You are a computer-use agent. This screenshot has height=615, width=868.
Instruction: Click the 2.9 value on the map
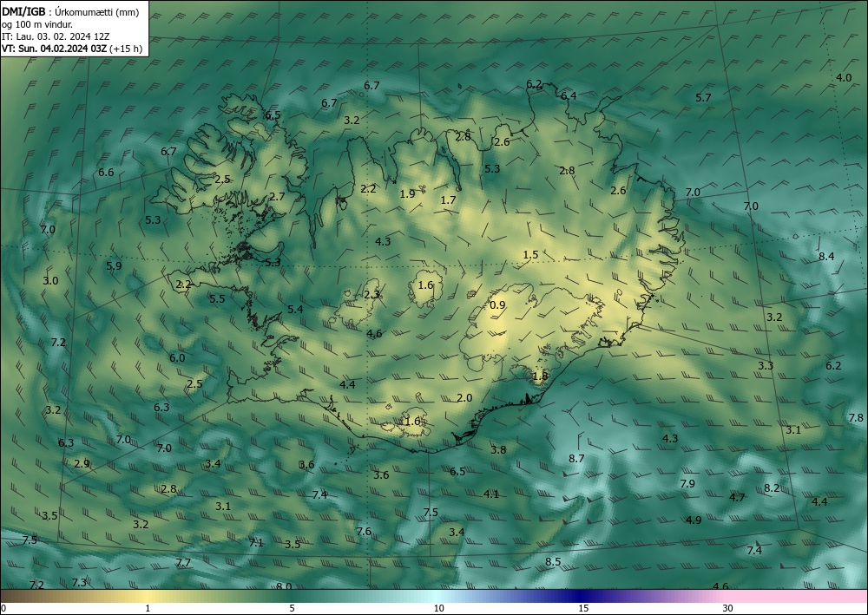(x=82, y=463)
